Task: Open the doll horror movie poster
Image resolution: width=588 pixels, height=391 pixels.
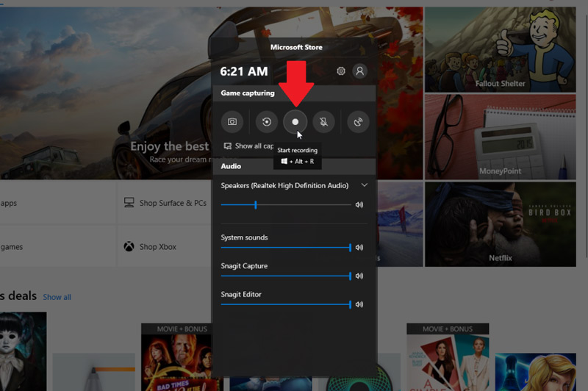Action: (x=24, y=351)
